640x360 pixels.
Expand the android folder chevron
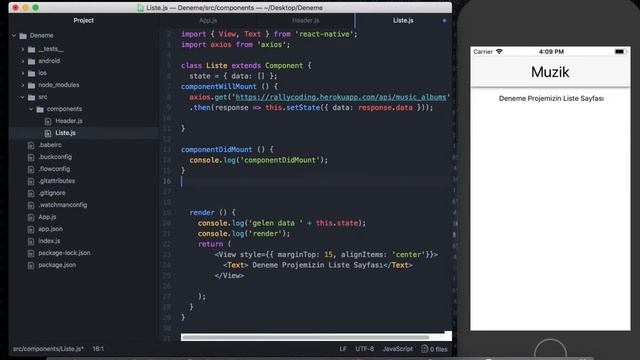[x=23, y=61]
